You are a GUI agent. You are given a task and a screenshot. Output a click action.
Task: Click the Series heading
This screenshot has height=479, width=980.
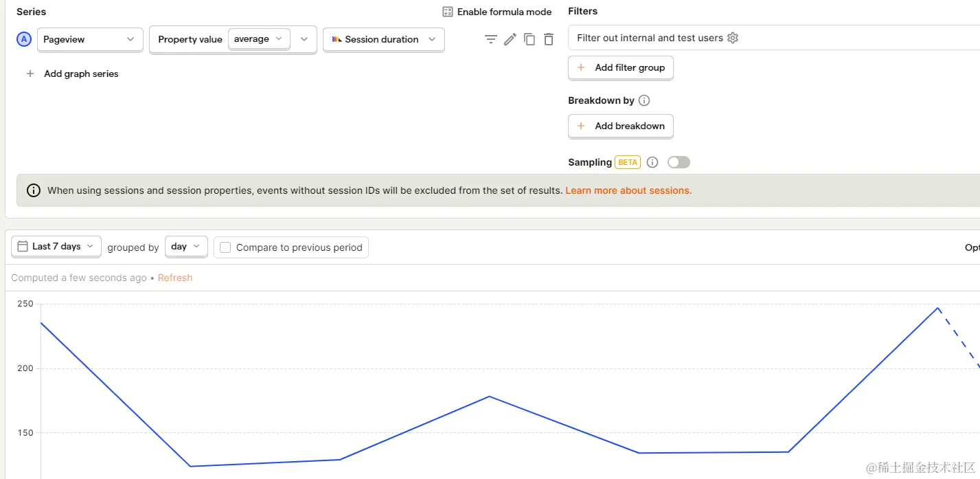[x=32, y=12]
